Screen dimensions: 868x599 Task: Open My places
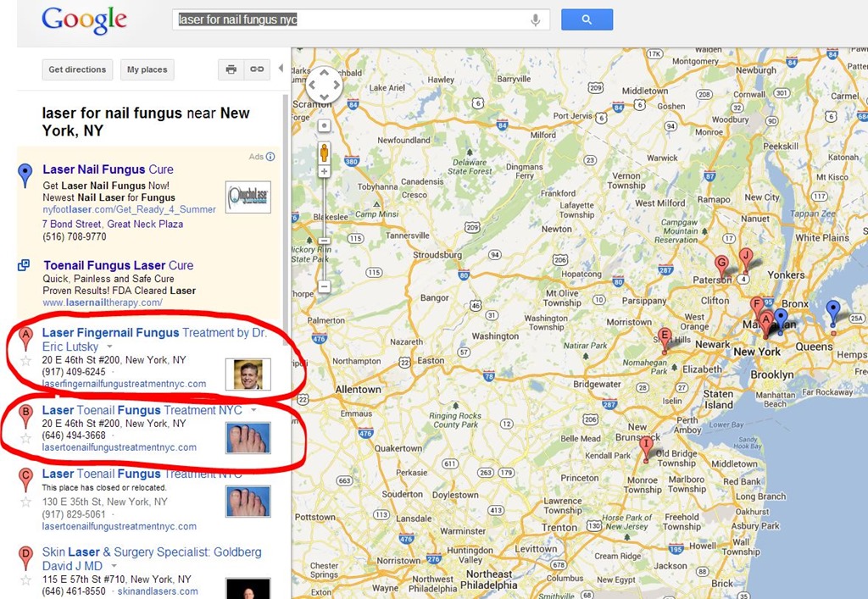pyautogui.click(x=147, y=69)
